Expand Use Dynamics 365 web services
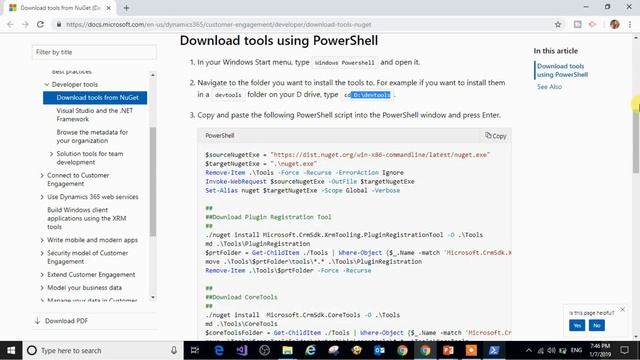This screenshot has height=360, width=640. [42, 197]
